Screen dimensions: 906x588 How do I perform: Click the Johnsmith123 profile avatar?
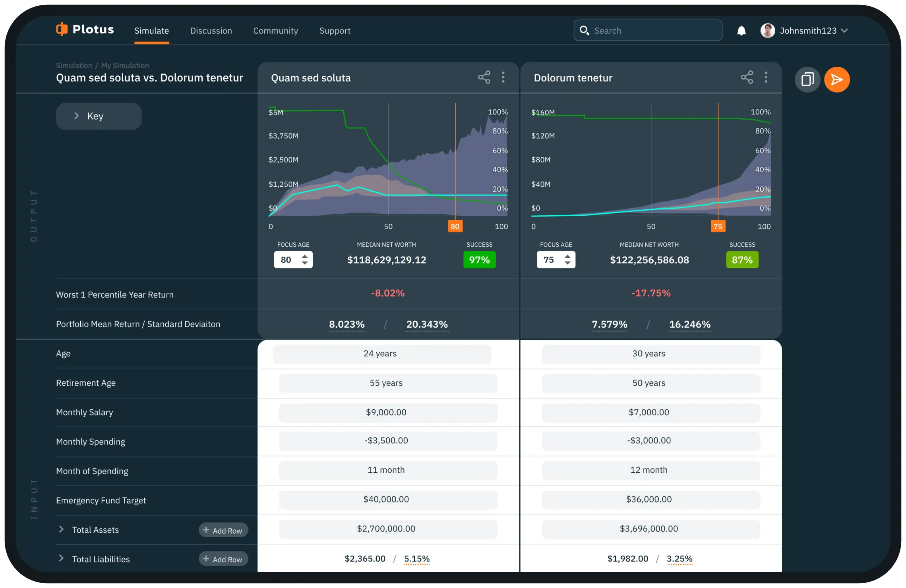tap(767, 31)
